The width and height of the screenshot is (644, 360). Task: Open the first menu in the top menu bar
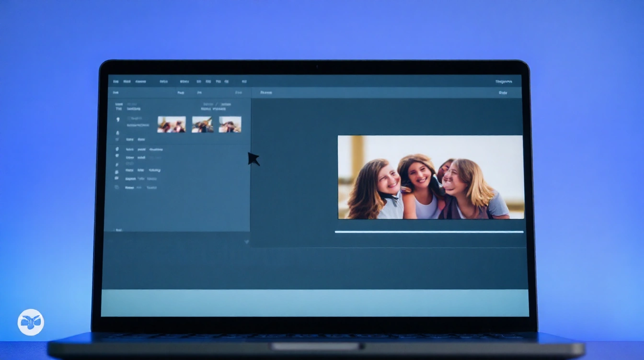[115, 82]
